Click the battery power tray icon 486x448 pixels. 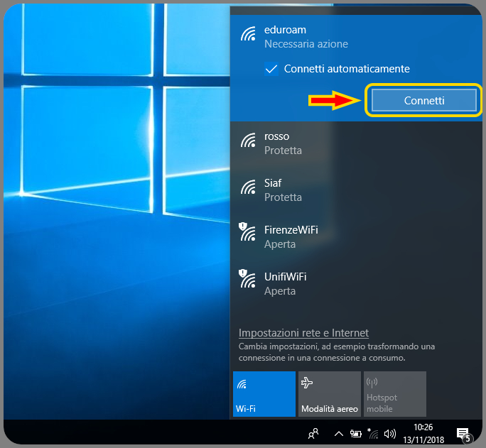(x=356, y=434)
